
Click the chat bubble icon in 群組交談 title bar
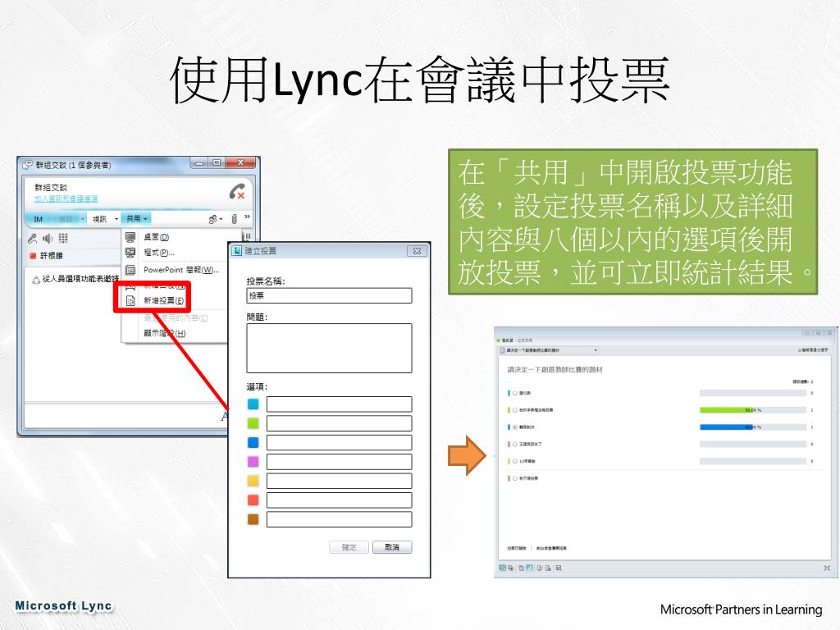tap(27, 165)
